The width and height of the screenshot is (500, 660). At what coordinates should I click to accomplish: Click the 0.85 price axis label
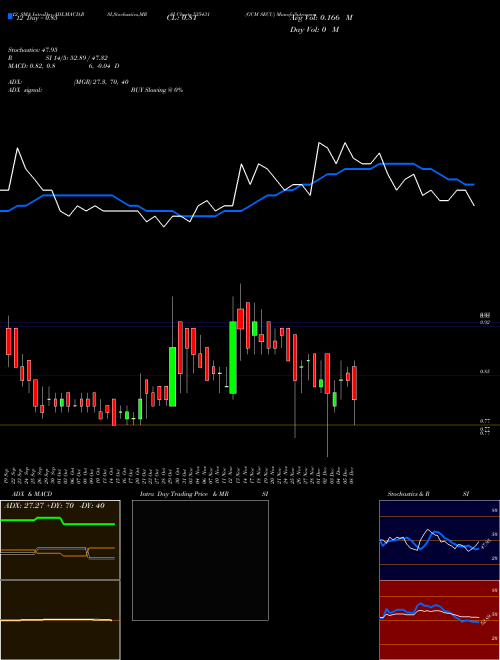[484, 372]
